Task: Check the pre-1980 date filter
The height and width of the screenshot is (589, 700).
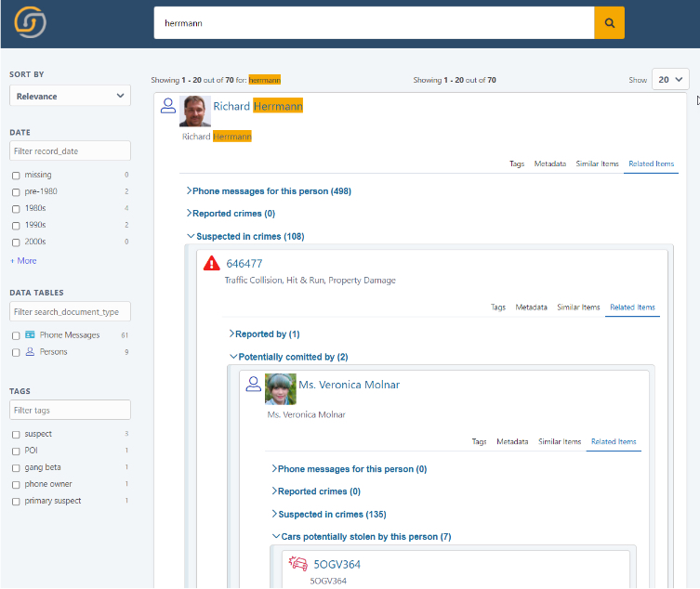Action: [16, 192]
